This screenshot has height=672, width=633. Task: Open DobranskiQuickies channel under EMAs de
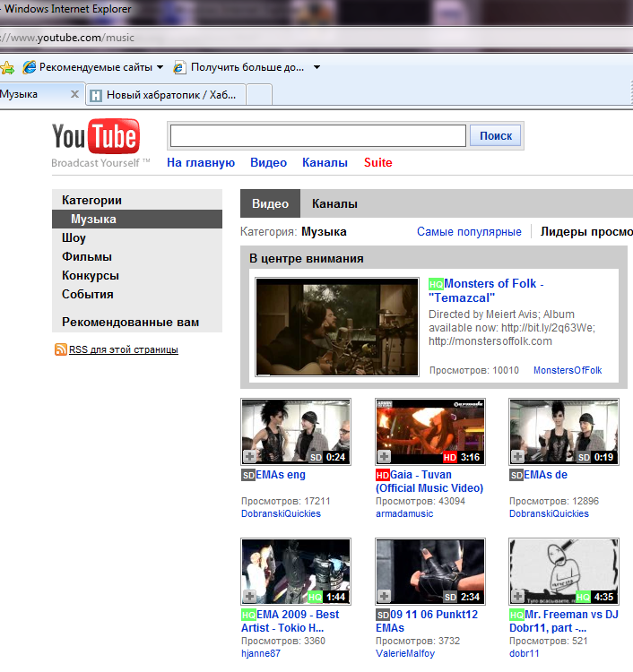549,513
